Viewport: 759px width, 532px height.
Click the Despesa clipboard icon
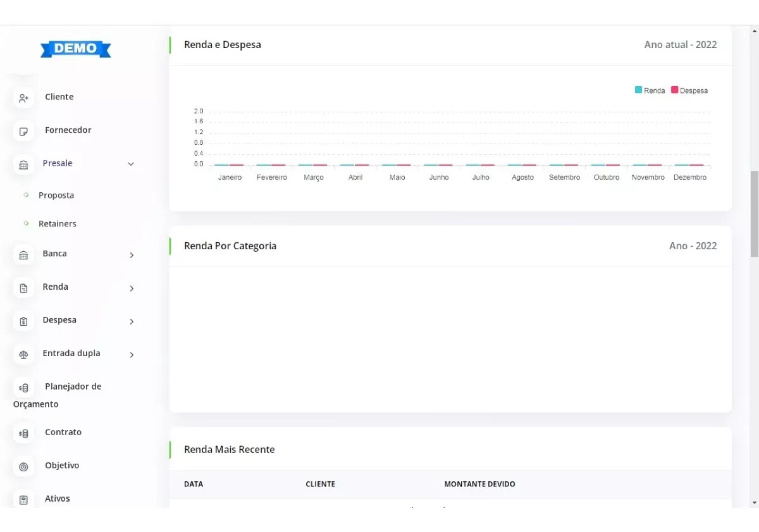click(23, 321)
